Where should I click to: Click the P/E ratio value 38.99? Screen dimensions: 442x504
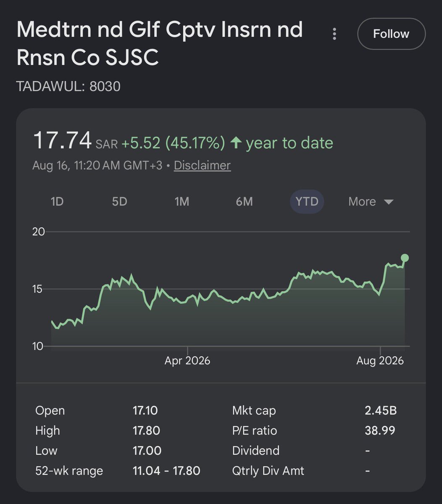click(x=380, y=430)
